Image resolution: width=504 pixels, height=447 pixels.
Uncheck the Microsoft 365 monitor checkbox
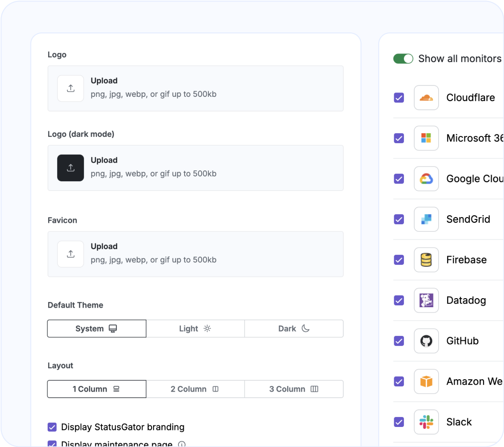[x=399, y=138]
